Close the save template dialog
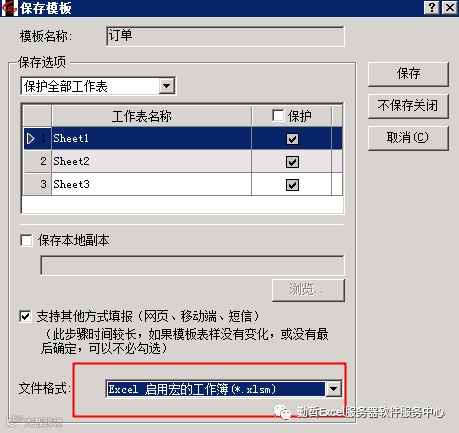The height and width of the screenshot is (433, 459). click(x=449, y=7)
